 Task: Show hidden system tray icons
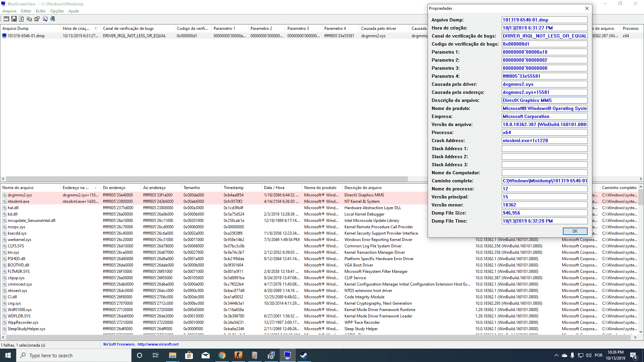point(556,355)
